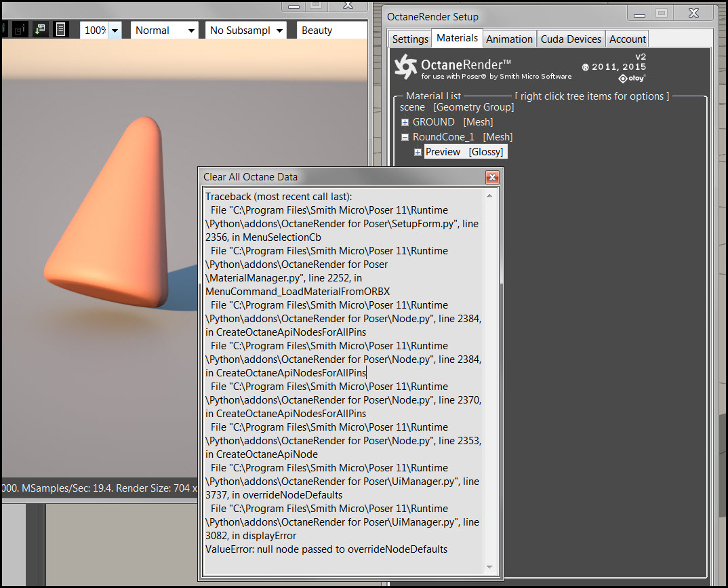
Task: Open the 100% zoom dropdown
Action: tap(115, 31)
